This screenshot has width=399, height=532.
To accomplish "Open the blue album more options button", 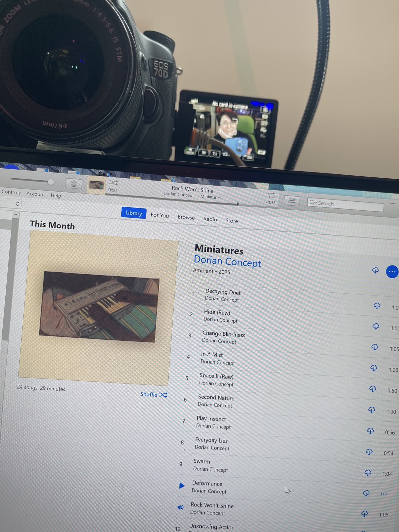I will click(392, 272).
